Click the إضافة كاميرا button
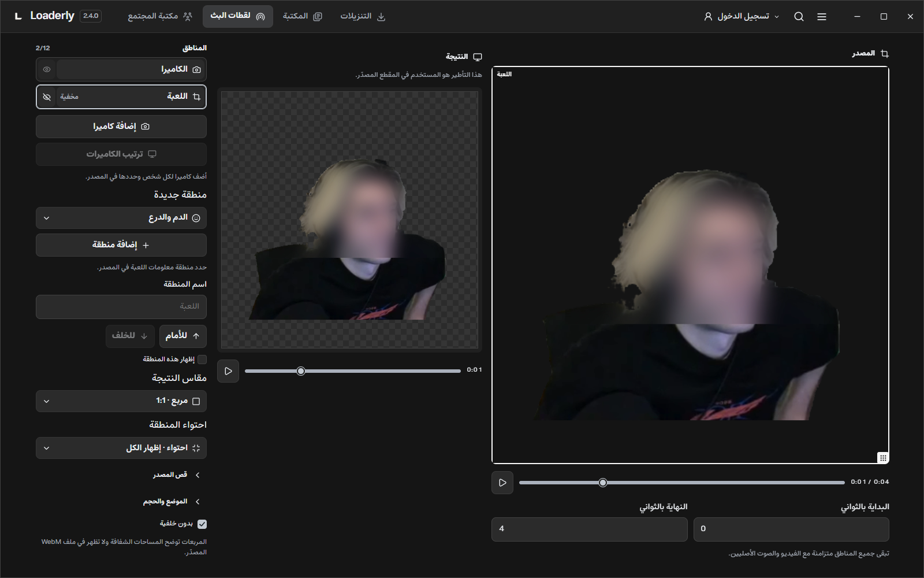Screen dimensions: 924x578 coord(121,127)
